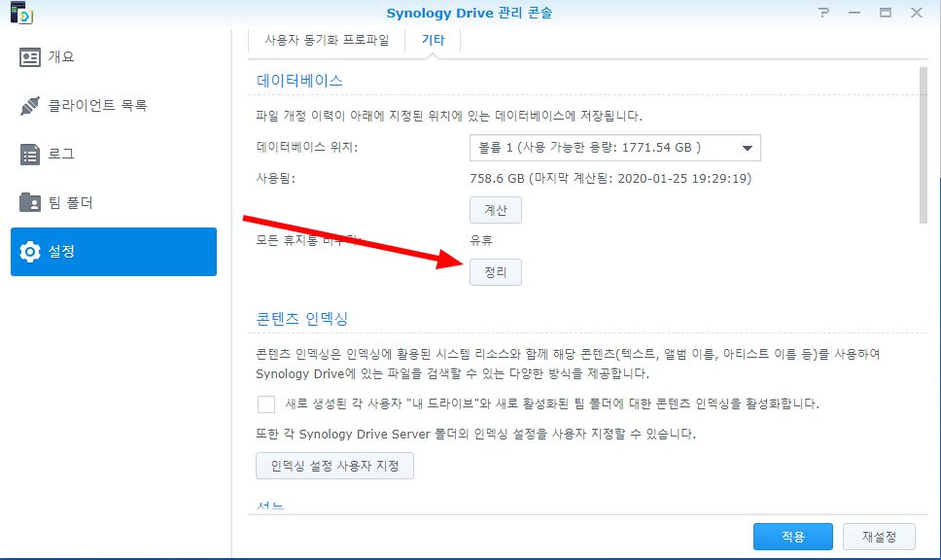This screenshot has height=560, width=941.
Task: Click the 계산 button
Action: click(x=495, y=210)
